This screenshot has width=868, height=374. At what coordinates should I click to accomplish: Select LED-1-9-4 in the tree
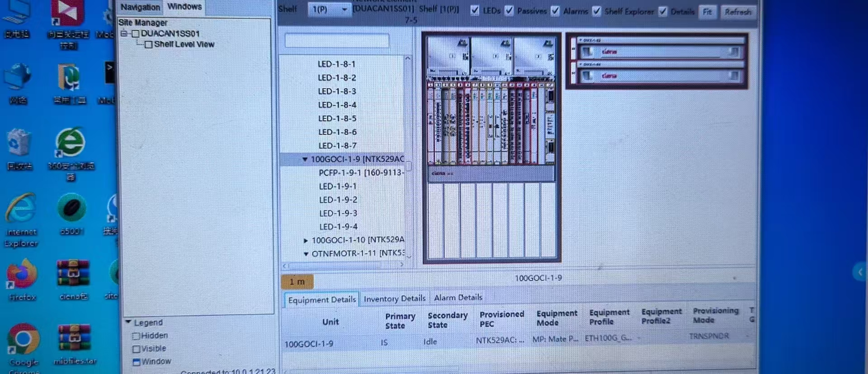[x=339, y=227]
